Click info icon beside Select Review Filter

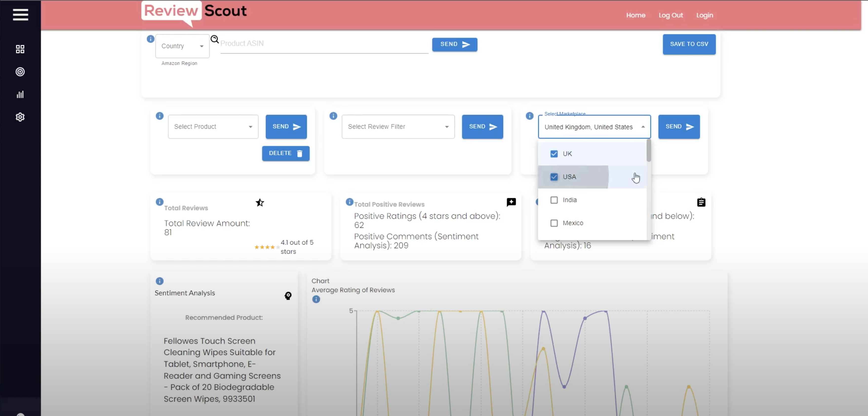(333, 116)
